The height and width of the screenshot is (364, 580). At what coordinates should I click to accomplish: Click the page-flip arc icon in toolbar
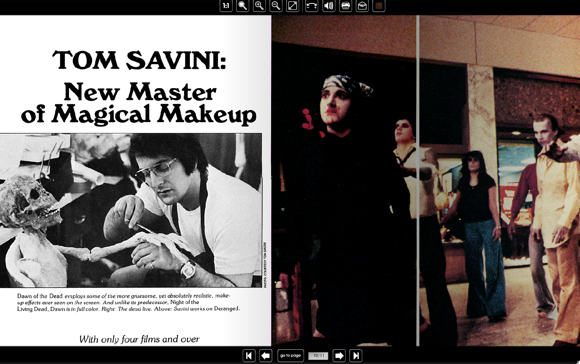(311, 6)
